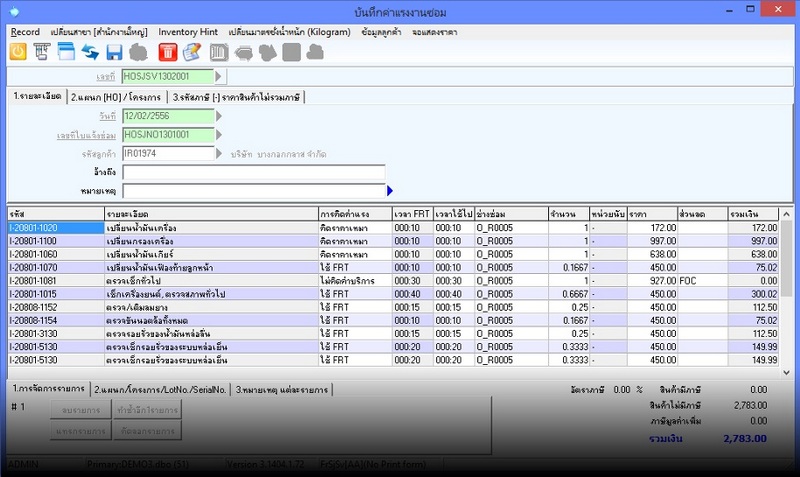Viewport: 800px width, 477px height.
Task: Click the คัดลอกรายการ button
Action: (x=146, y=433)
